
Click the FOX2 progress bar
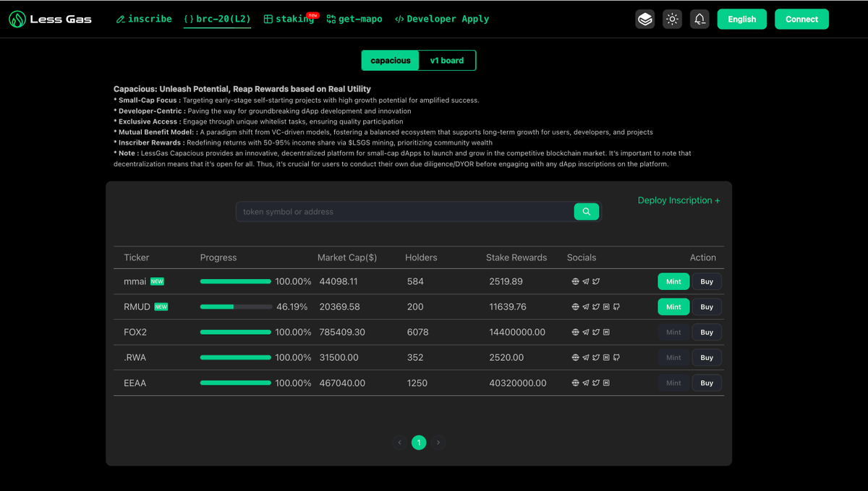click(x=236, y=332)
